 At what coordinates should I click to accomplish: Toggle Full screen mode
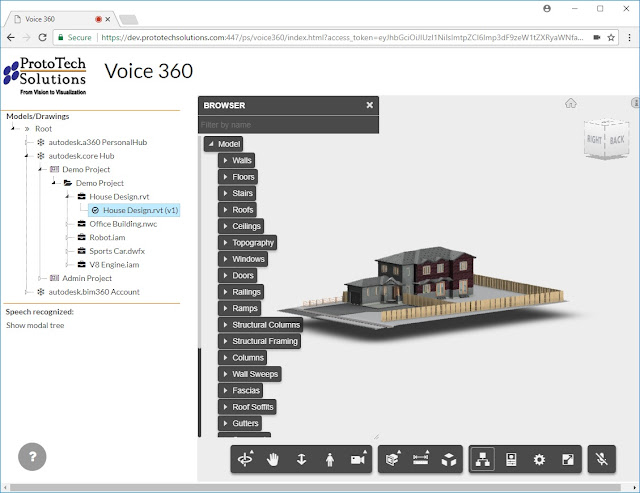[568, 460]
